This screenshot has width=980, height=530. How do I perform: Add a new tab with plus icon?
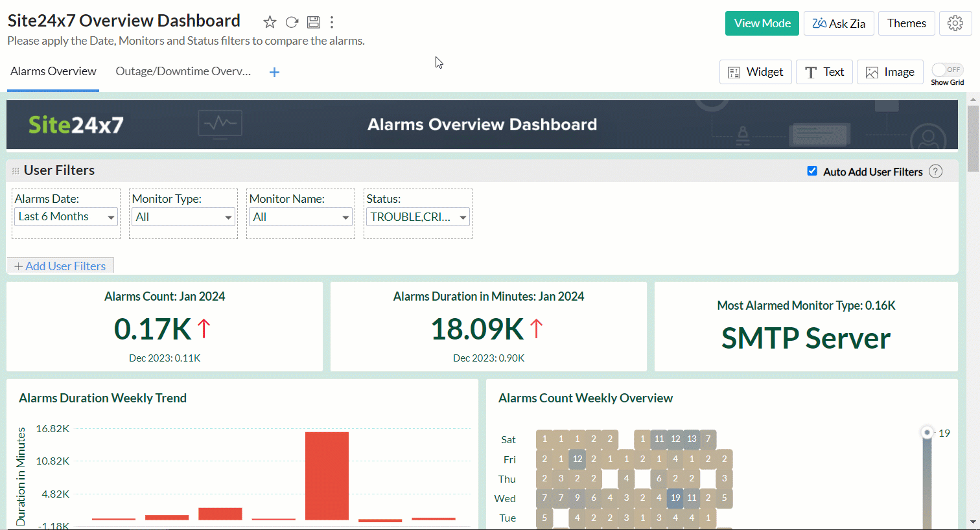tap(274, 73)
